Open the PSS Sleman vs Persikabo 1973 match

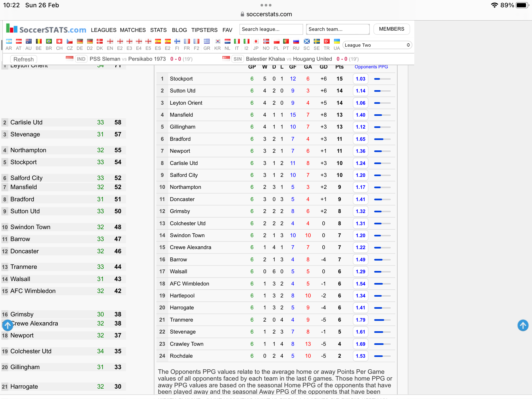click(x=128, y=59)
